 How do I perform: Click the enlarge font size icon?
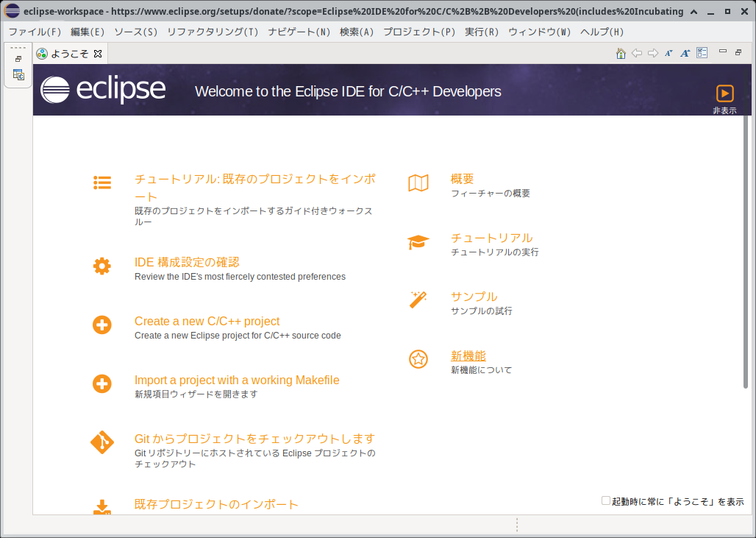pyautogui.click(x=685, y=53)
